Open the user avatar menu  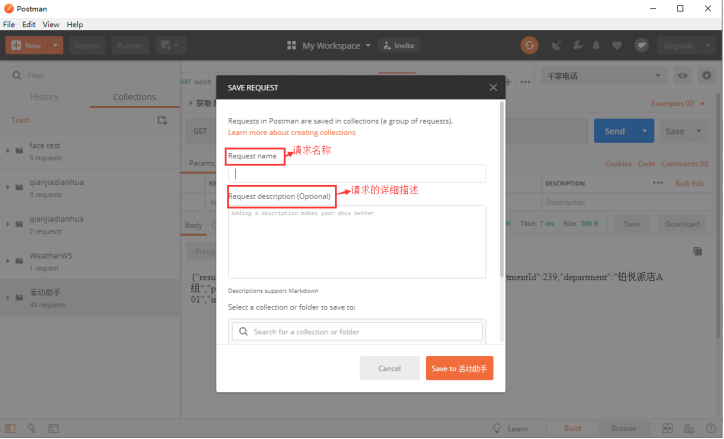641,45
